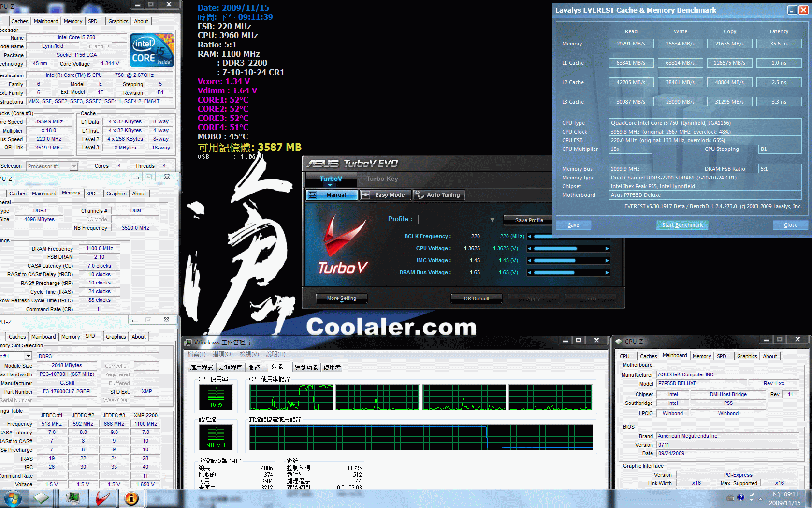Click Save Profile in TurboV EVO
The image size is (812, 508).
[x=529, y=220]
